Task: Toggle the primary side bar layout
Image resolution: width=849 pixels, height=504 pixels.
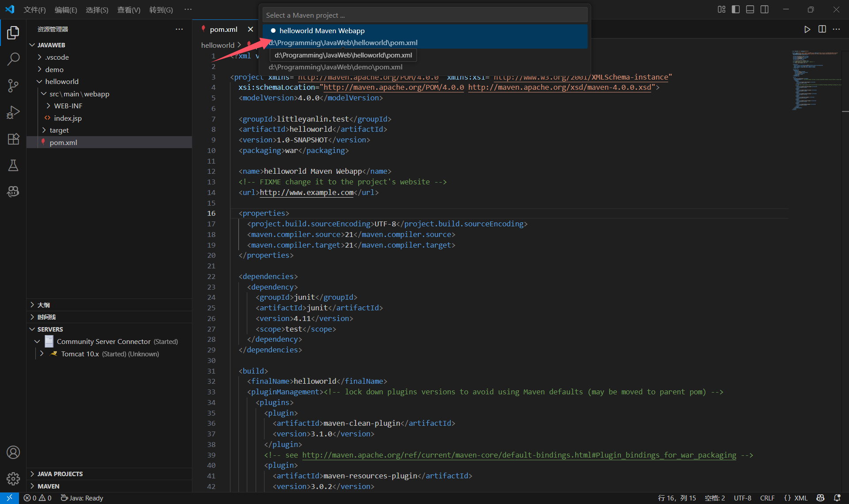Action: (x=736, y=9)
